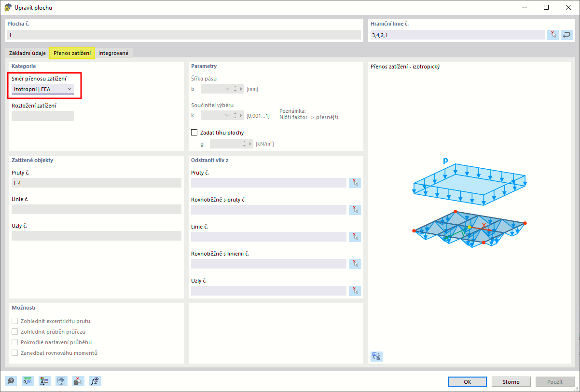
Task: Click the pick icon for Rovnoběžně s liniemi č.
Action: pyautogui.click(x=355, y=264)
